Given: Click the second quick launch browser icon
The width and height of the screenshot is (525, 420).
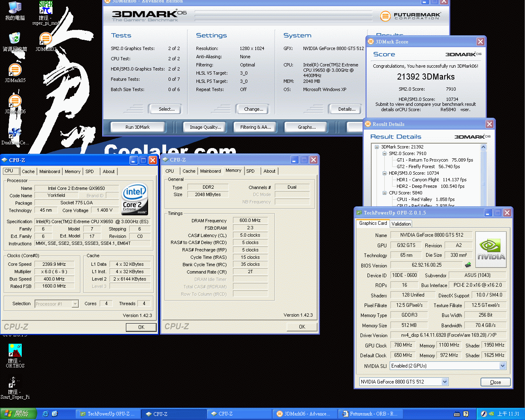Looking at the screenshot, I should (55, 414).
